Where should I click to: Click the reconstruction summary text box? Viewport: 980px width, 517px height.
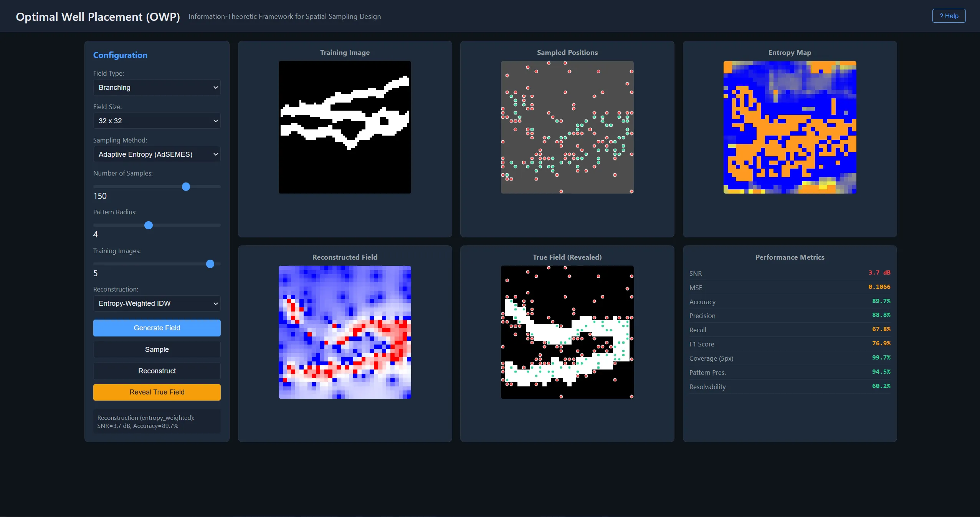[157, 421]
